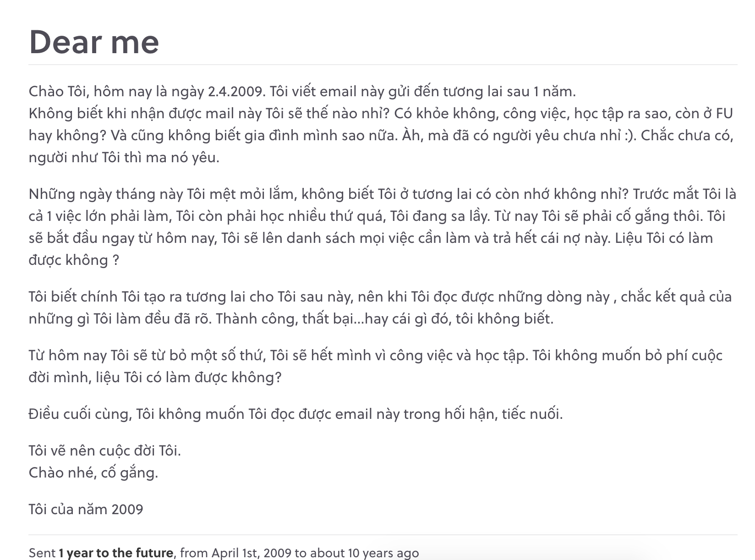Click the line "Chào nhé, cố gắng."
Screen dimensions: 755x560
click(93, 473)
